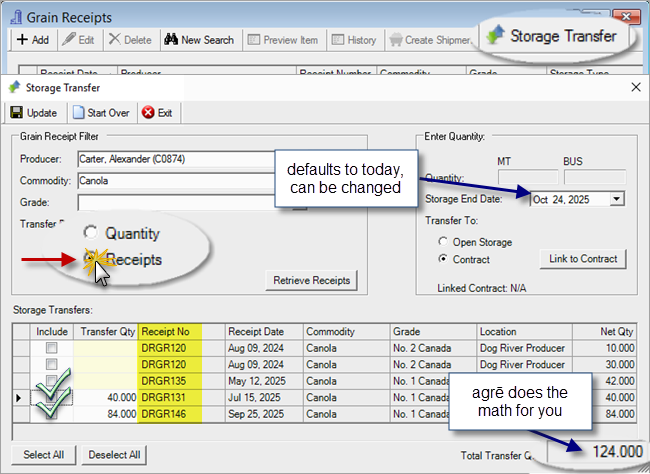650x474 pixels.
Task: Click Receipt Date column header
Action: (264, 332)
